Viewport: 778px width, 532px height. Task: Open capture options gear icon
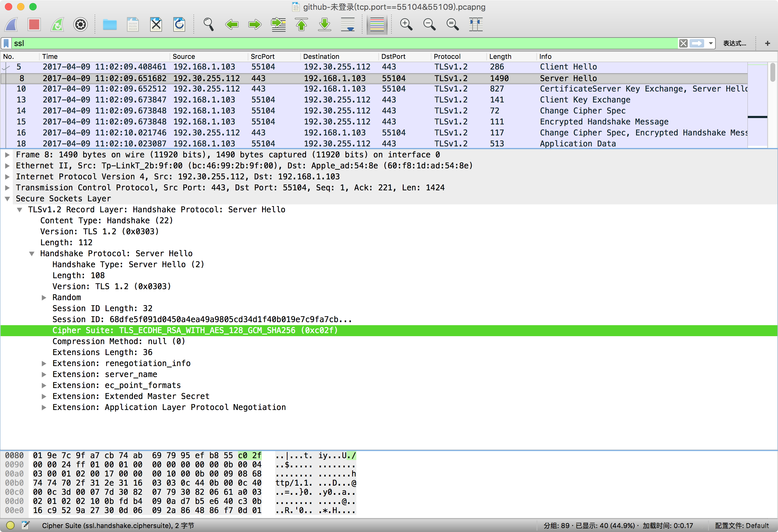click(80, 24)
